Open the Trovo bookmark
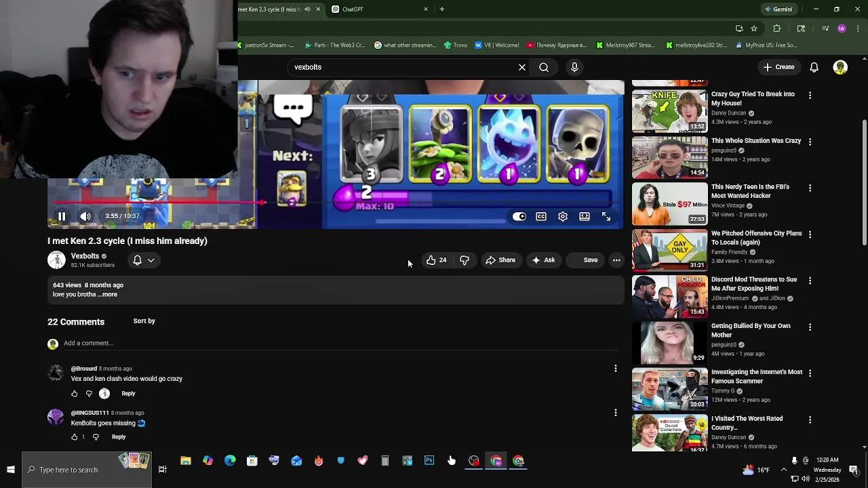Viewport: 868px width, 488px height. (x=456, y=45)
